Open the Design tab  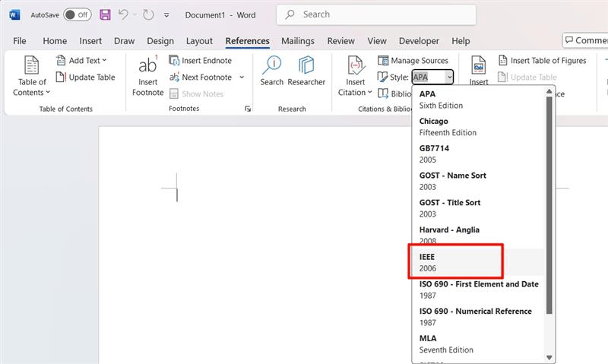coord(160,41)
